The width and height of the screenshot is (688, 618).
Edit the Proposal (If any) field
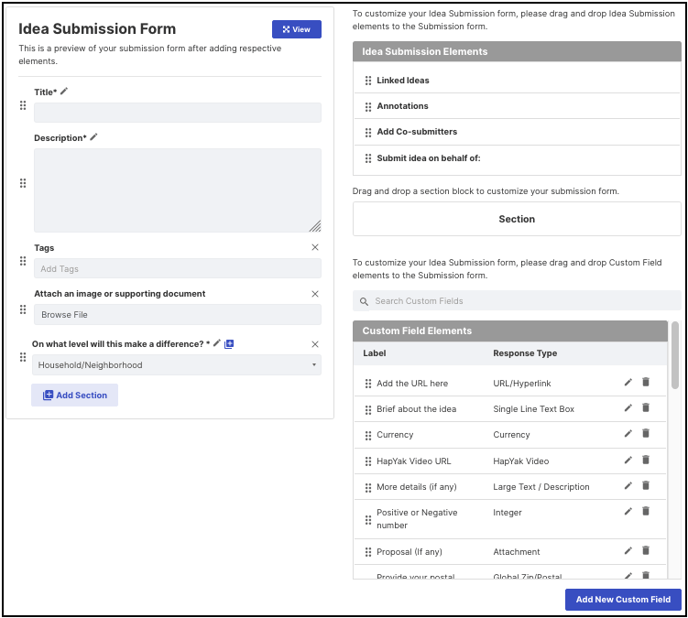[628, 550]
